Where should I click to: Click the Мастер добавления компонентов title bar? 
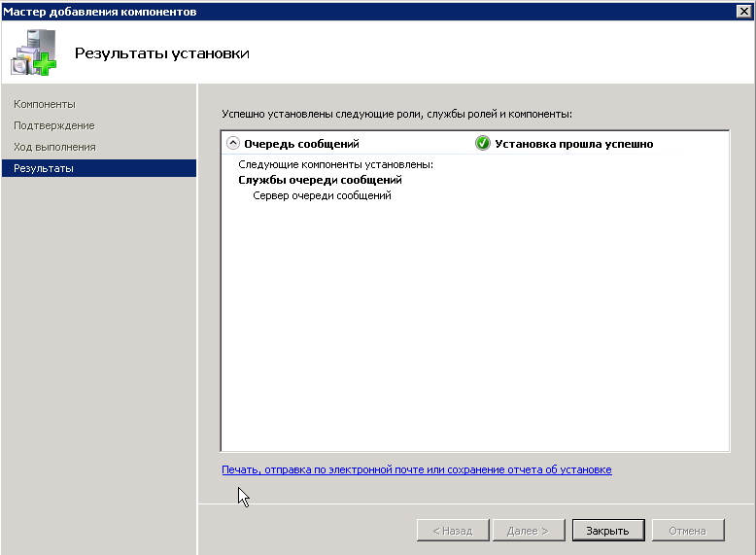pos(100,11)
